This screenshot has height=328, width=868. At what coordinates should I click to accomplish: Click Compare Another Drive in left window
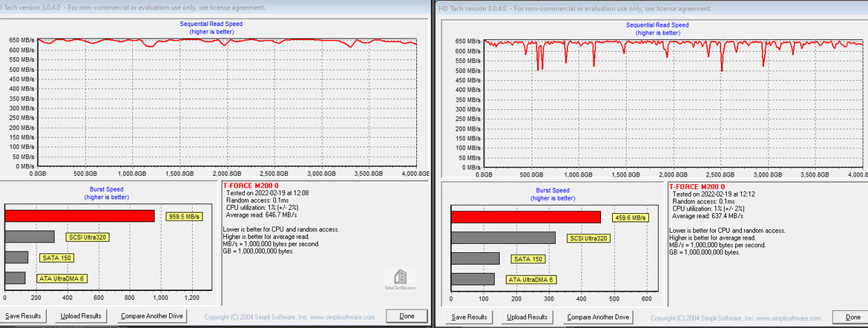tap(152, 316)
